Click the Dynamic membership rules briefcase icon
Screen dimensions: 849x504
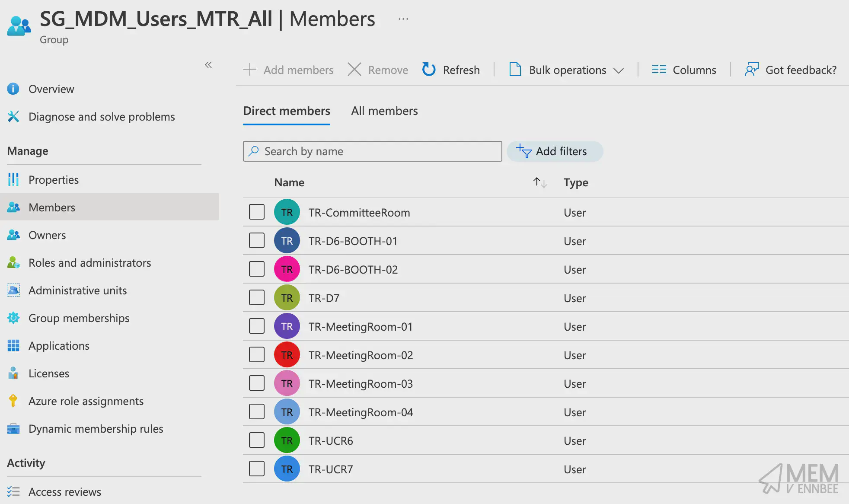pyautogui.click(x=13, y=428)
